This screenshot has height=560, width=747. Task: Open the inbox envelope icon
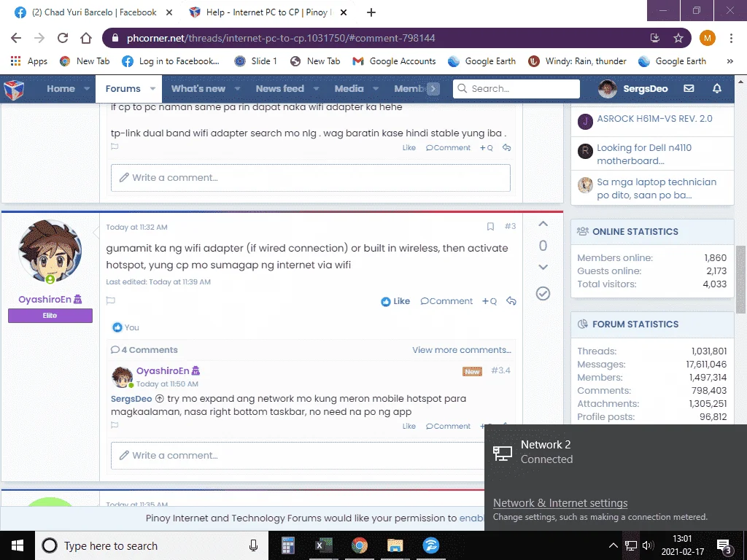[x=689, y=88]
